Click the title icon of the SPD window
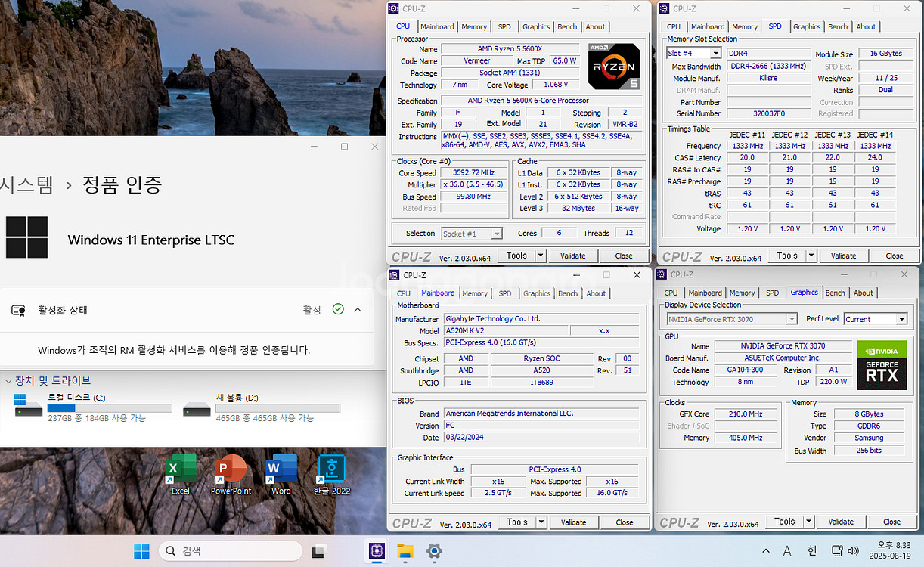 (x=665, y=8)
